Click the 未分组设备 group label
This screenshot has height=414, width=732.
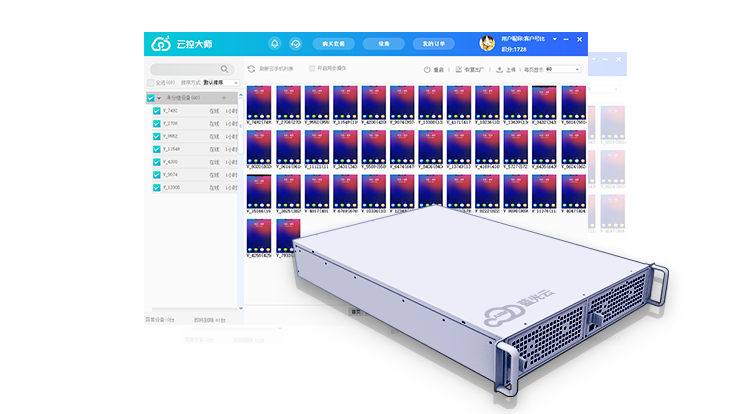pos(183,98)
